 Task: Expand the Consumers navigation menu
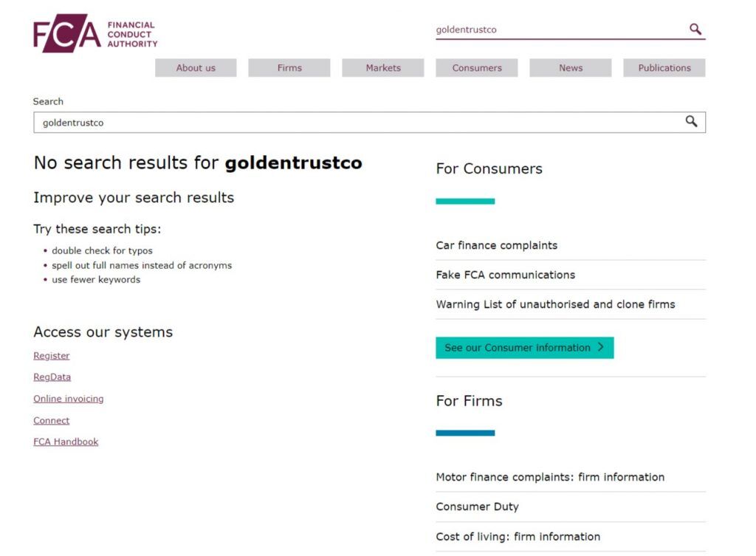[477, 68]
